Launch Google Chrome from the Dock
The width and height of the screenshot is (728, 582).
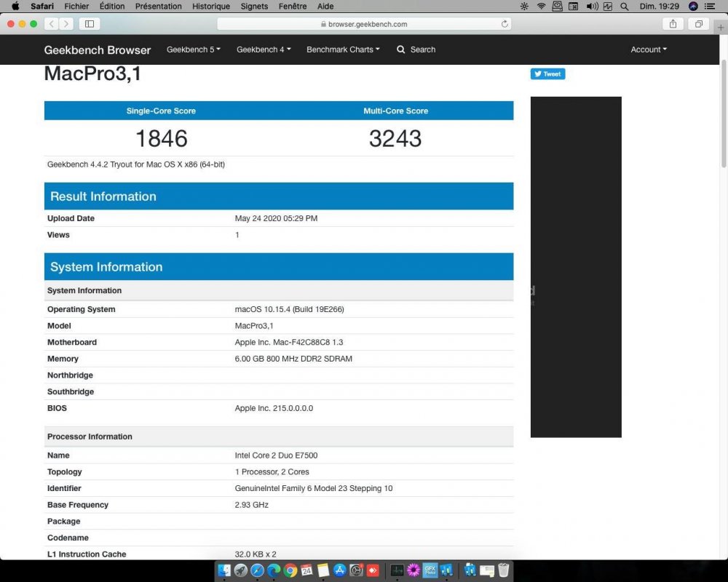(290, 570)
